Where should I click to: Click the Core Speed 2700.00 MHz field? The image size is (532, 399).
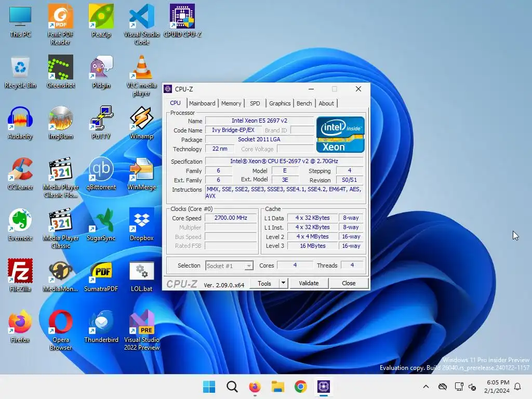[x=231, y=218]
